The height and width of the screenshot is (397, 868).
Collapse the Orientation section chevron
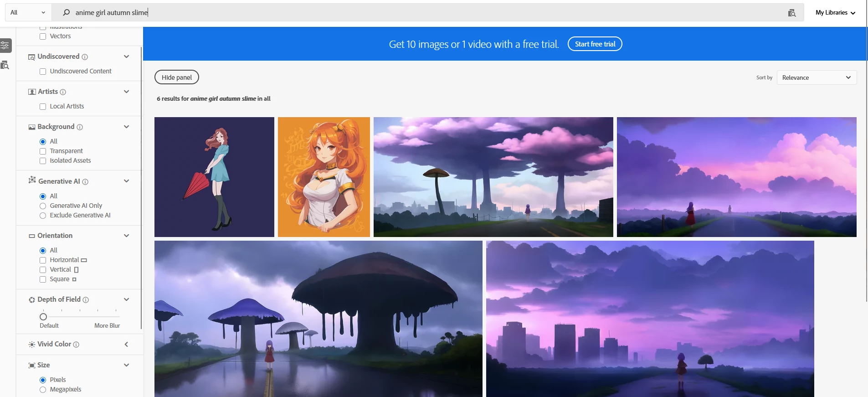[x=127, y=236]
